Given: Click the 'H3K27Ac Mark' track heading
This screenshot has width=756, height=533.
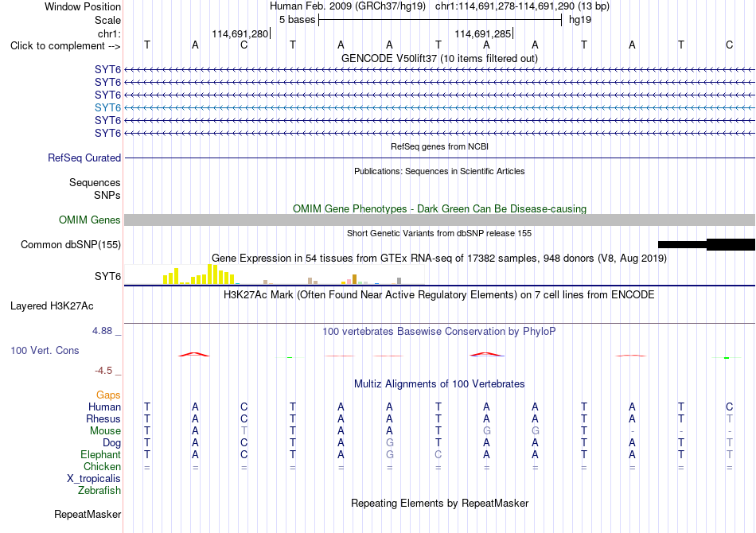Looking at the screenshot, I should coord(439,294).
